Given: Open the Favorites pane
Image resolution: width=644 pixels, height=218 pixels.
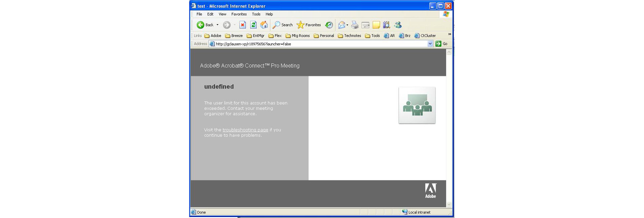Looking at the screenshot, I should [309, 25].
